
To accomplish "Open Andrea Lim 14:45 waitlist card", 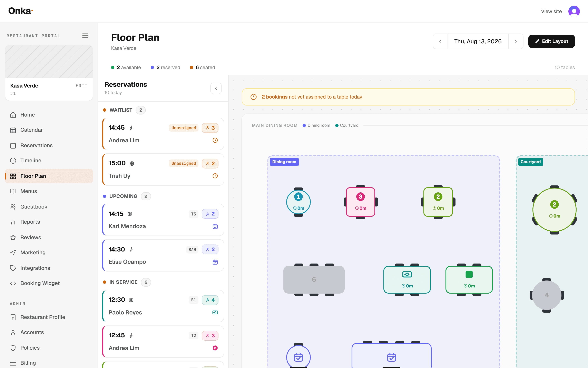I will 163,134.
